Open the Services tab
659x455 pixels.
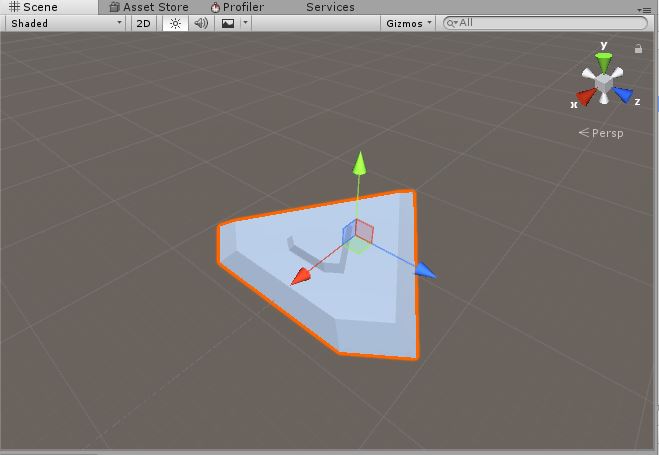[330, 7]
